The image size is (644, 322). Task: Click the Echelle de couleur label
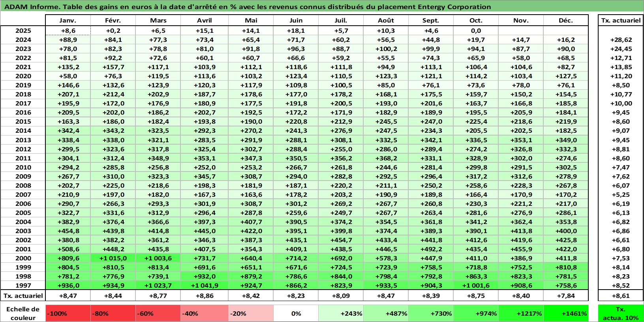click(x=23, y=313)
